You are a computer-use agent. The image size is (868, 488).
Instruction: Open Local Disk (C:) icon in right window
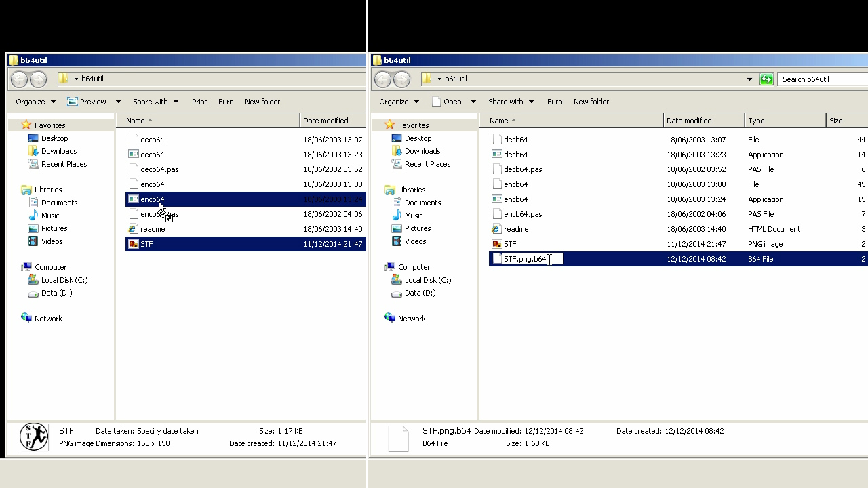coord(397,280)
